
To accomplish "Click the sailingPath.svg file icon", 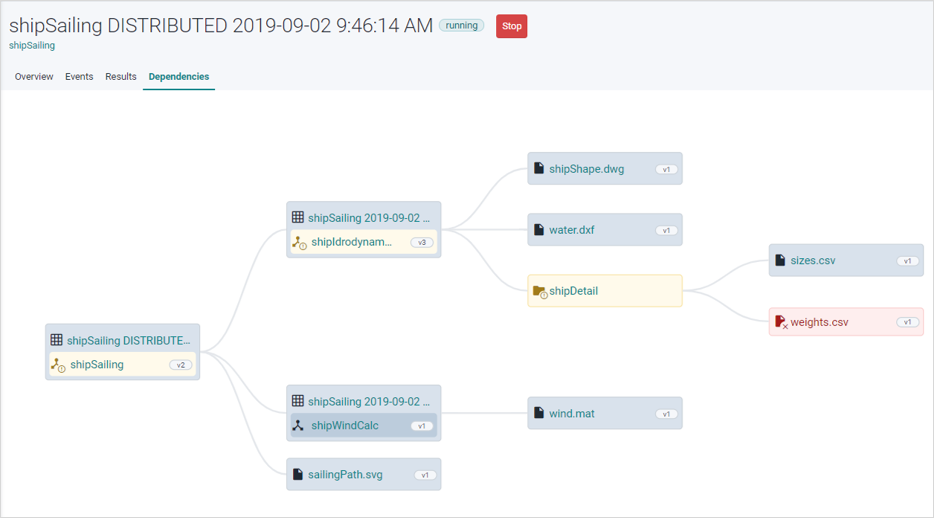I will pyautogui.click(x=298, y=475).
